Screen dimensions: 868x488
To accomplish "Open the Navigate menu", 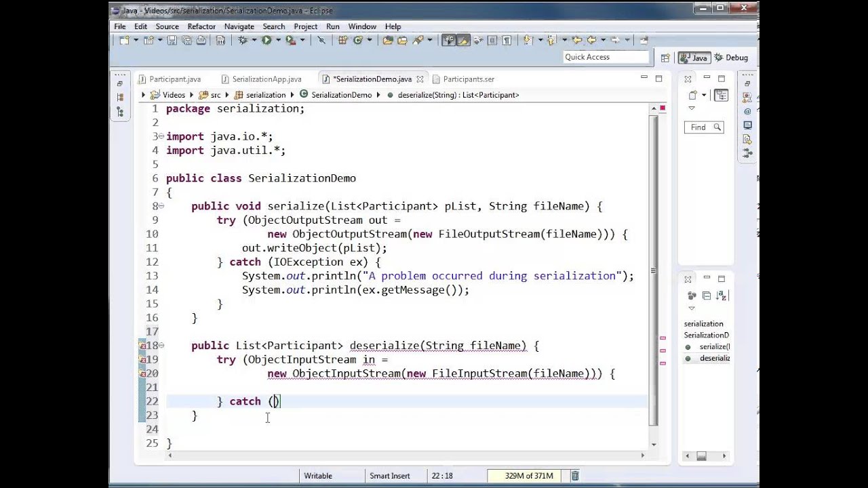I will [x=239, y=26].
